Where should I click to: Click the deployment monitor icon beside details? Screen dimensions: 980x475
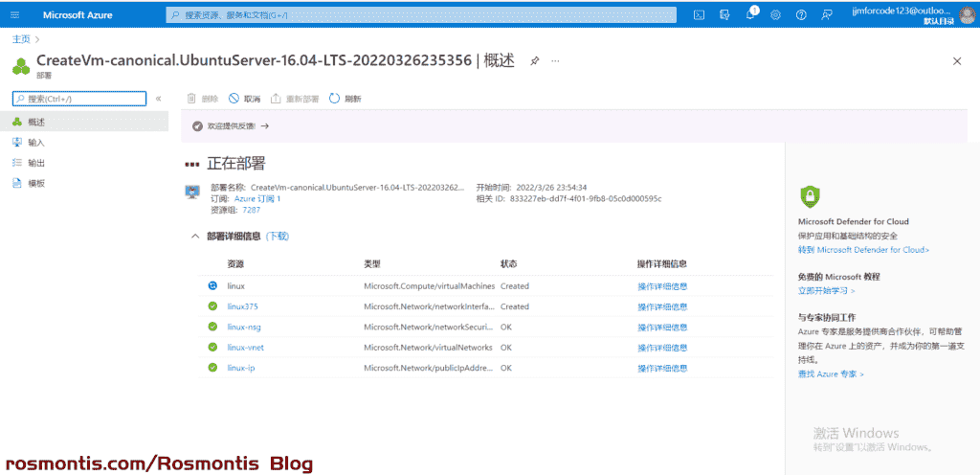pyautogui.click(x=191, y=192)
